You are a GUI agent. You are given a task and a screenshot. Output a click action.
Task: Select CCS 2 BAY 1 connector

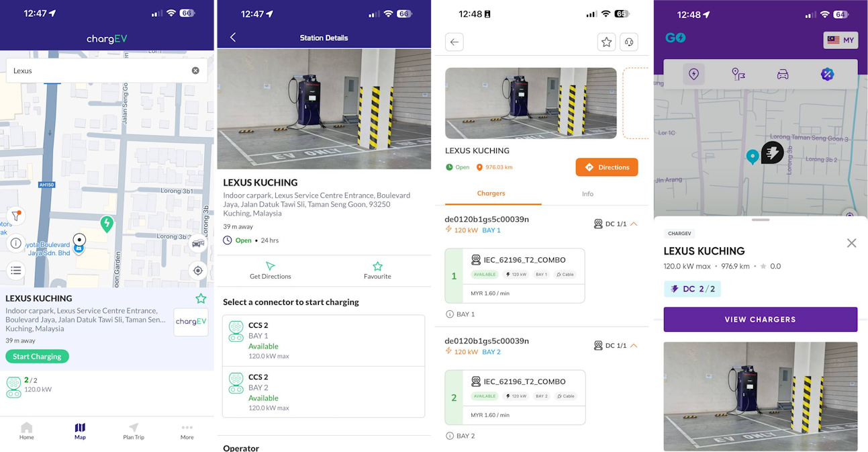tap(324, 341)
